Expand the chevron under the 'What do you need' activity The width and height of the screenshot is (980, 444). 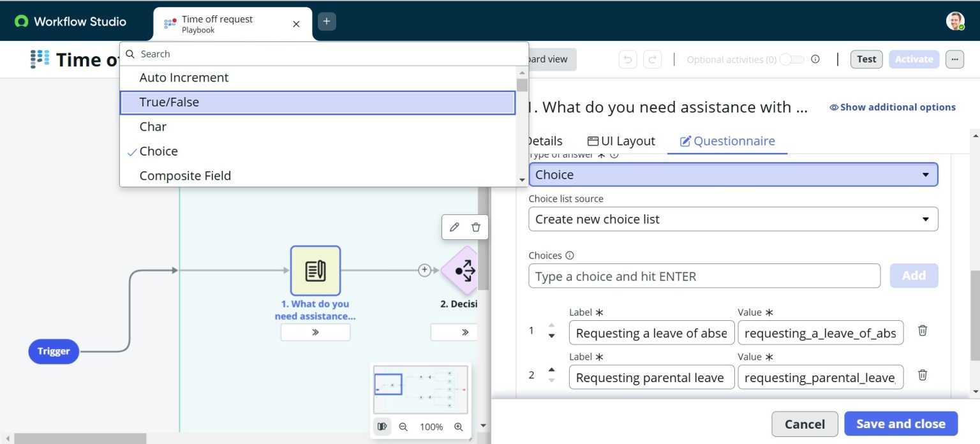click(x=315, y=332)
